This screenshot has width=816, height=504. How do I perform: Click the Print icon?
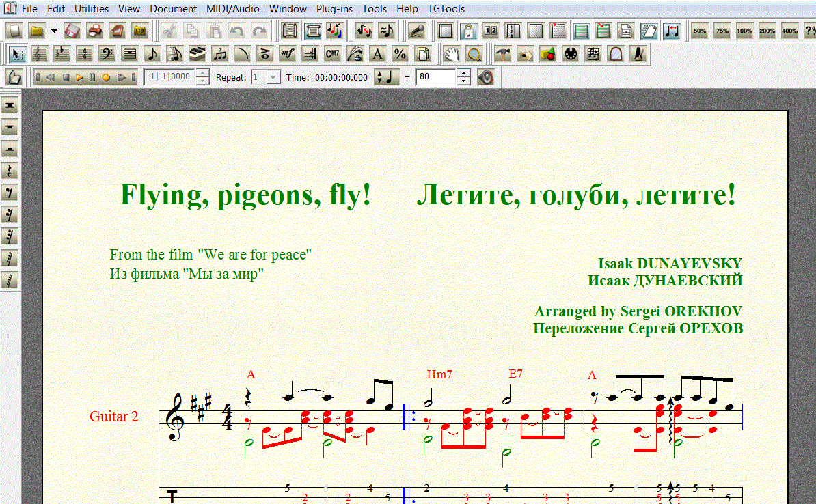(x=94, y=31)
